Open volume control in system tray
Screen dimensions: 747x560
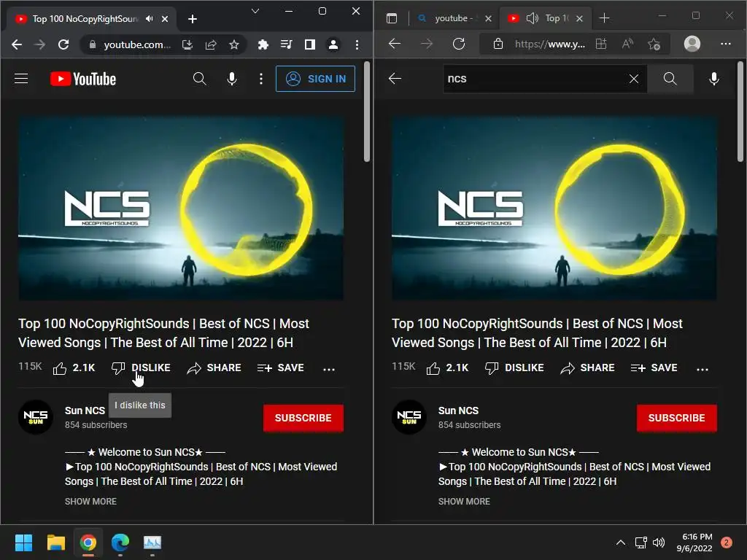point(659,542)
